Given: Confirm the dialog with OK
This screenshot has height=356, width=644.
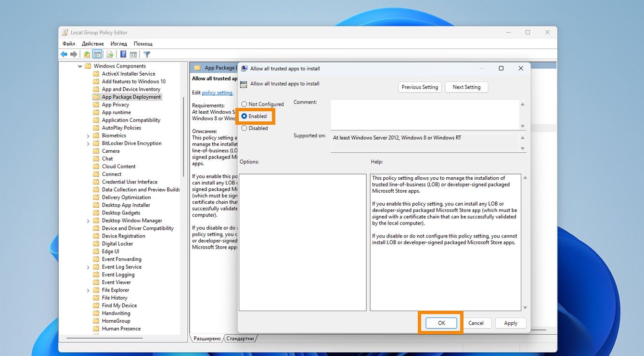Looking at the screenshot, I should click(441, 323).
